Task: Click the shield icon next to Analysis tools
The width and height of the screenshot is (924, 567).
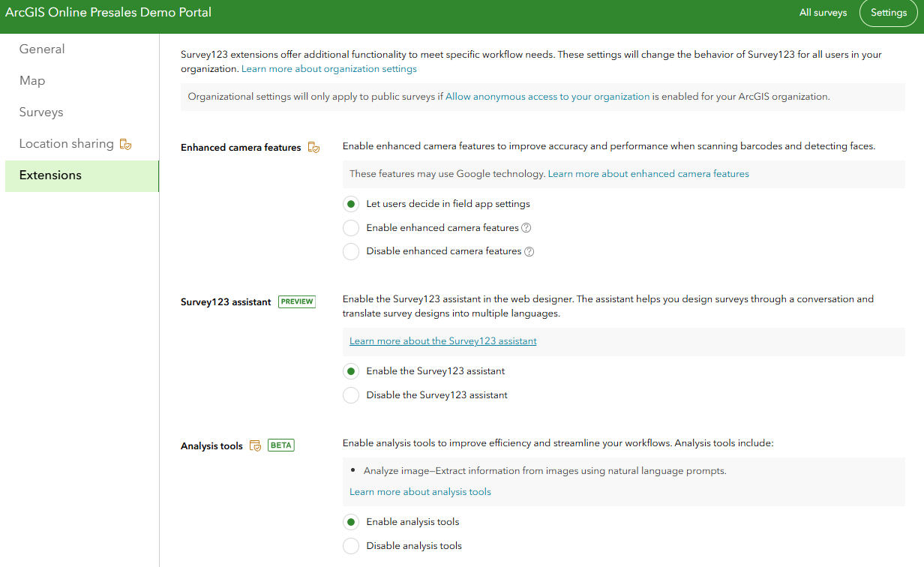Action: (x=255, y=445)
